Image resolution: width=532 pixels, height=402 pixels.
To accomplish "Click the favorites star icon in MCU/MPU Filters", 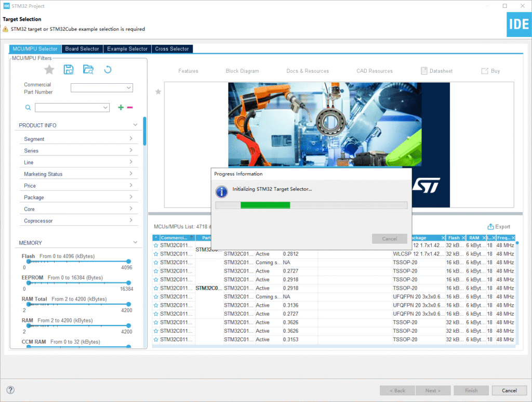I will pyautogui.click(x=49, y=70).
